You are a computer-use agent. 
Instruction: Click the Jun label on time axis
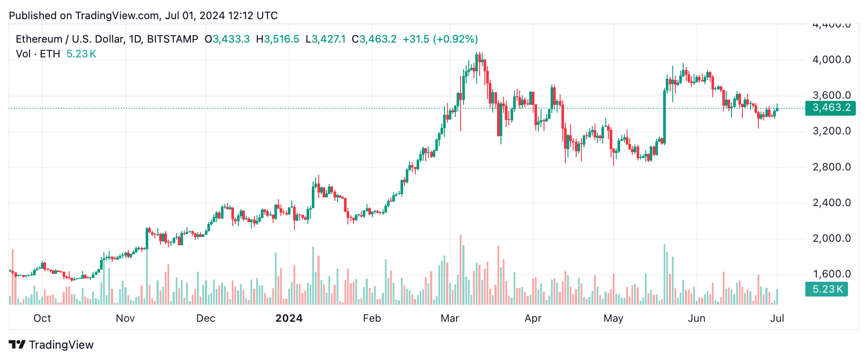pyautogui.click(x=697, y=318)
